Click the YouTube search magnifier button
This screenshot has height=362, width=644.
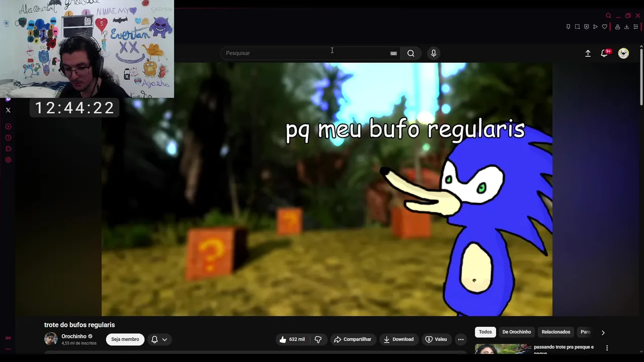(411, 53)
